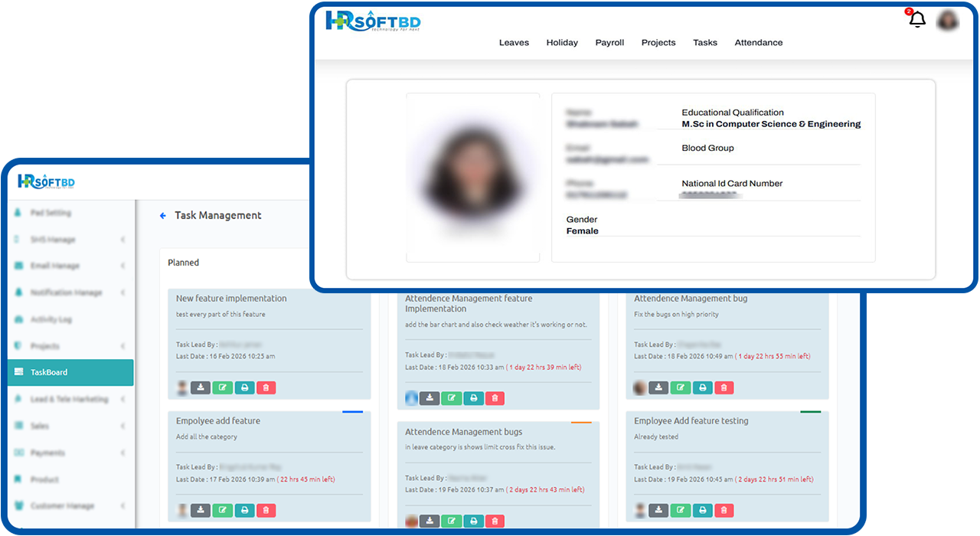This screenshot has height=536, width=980.
Task: Click the back arrow beside Task Management
Action: [163, 216]
